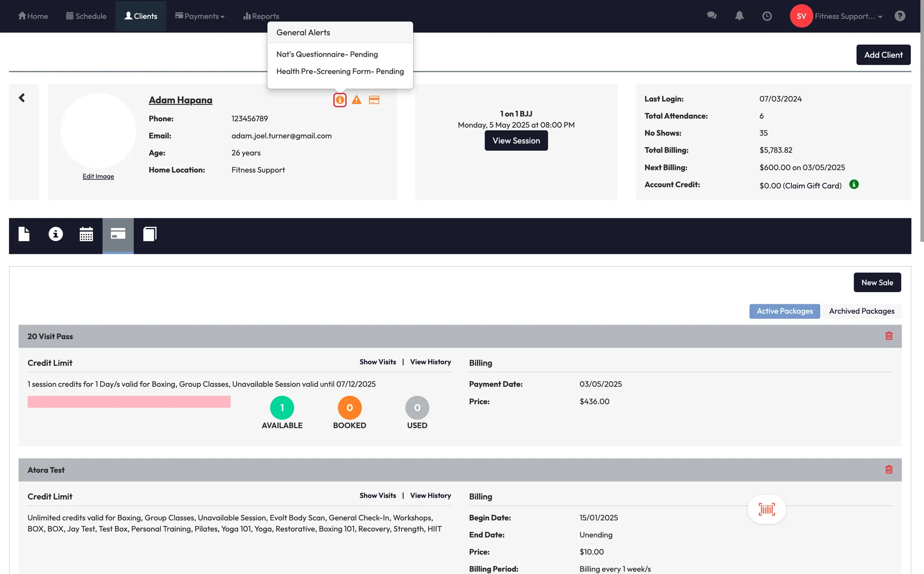This screenshot has height=574, width=924.
Task: Open the notifications bell icon
Action: [x=739, y=16]
